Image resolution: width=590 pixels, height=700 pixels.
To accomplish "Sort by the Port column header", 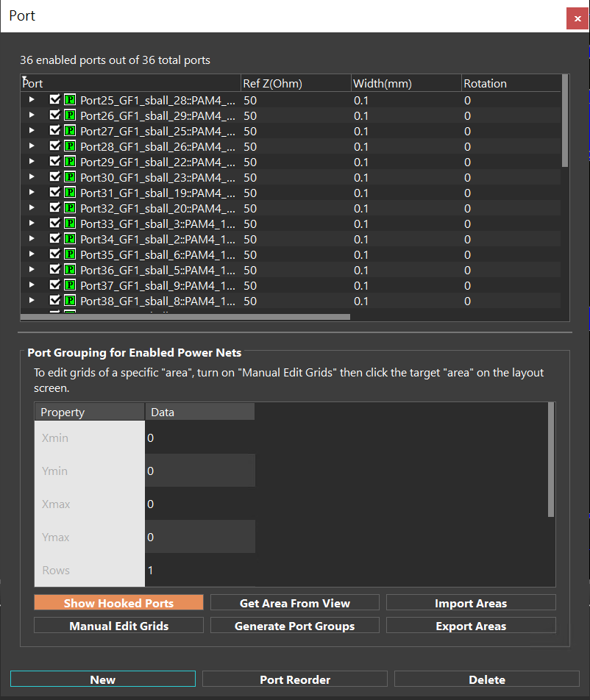I will (x=130, y=84).
